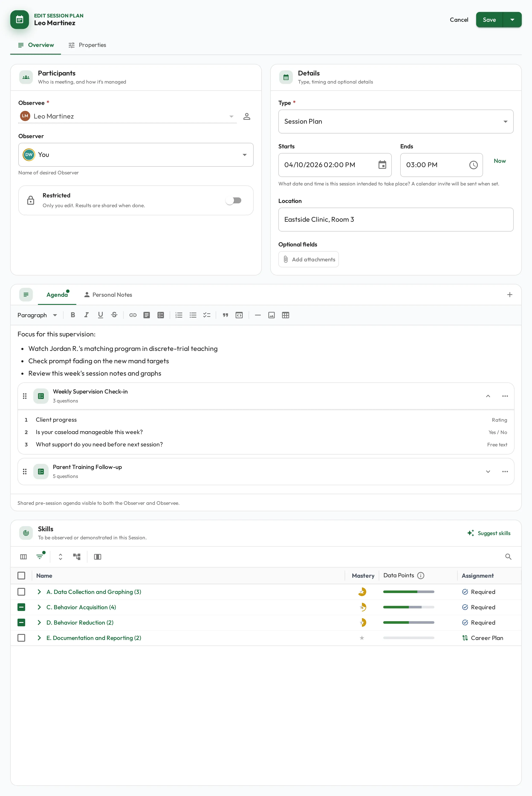This screenshot has width=532, height=796.
Task: Insert a checklist in agenda
Action: [207, 315]
